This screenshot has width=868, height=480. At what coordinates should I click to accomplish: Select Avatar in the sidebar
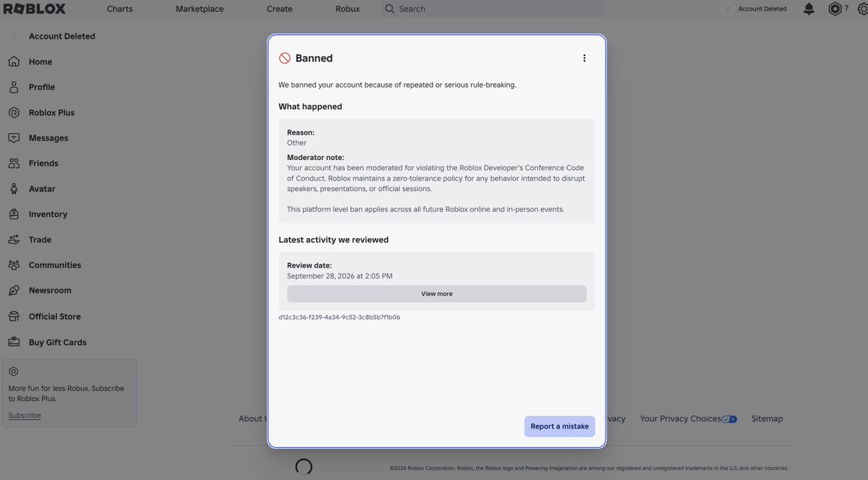coord(42,188)
